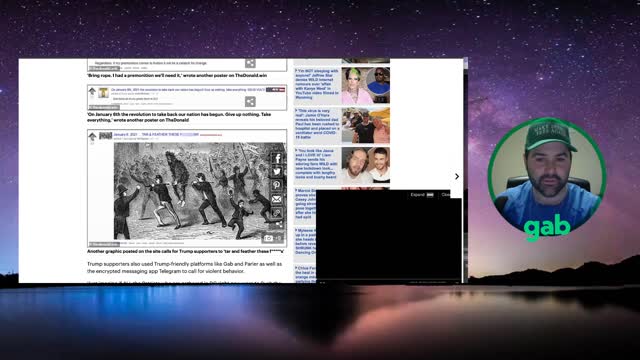Email the engraving image using the envelope icon
The width and height of the screenshot is (640, 360).
(x=277, y=199)
